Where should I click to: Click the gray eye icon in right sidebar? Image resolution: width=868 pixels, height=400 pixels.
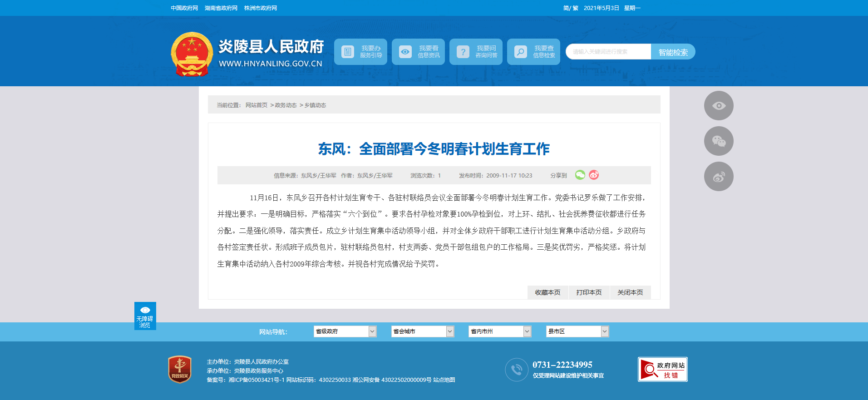pos(718,106)
